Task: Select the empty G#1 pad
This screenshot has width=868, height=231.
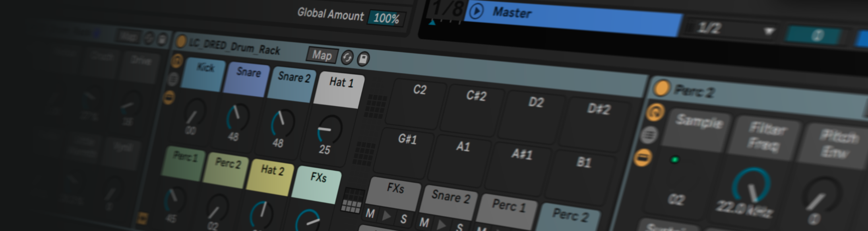Action: click(x=404, y=152)
